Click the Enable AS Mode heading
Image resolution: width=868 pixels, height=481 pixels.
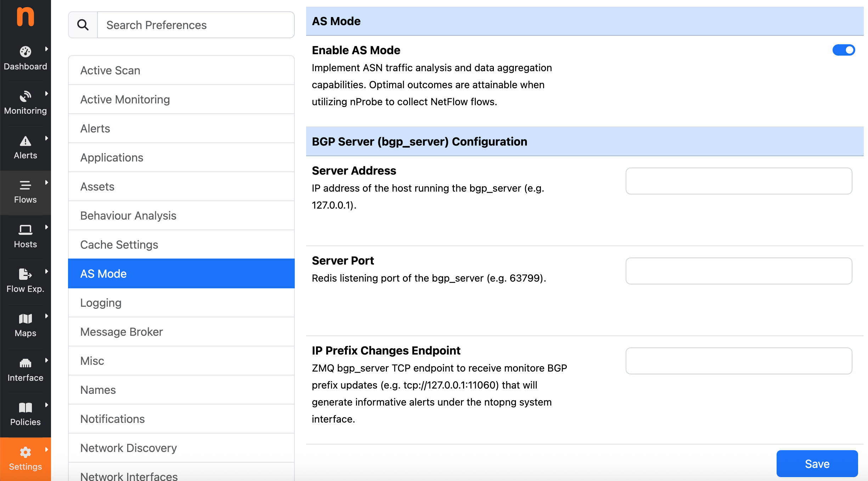(x=356, y=50)
